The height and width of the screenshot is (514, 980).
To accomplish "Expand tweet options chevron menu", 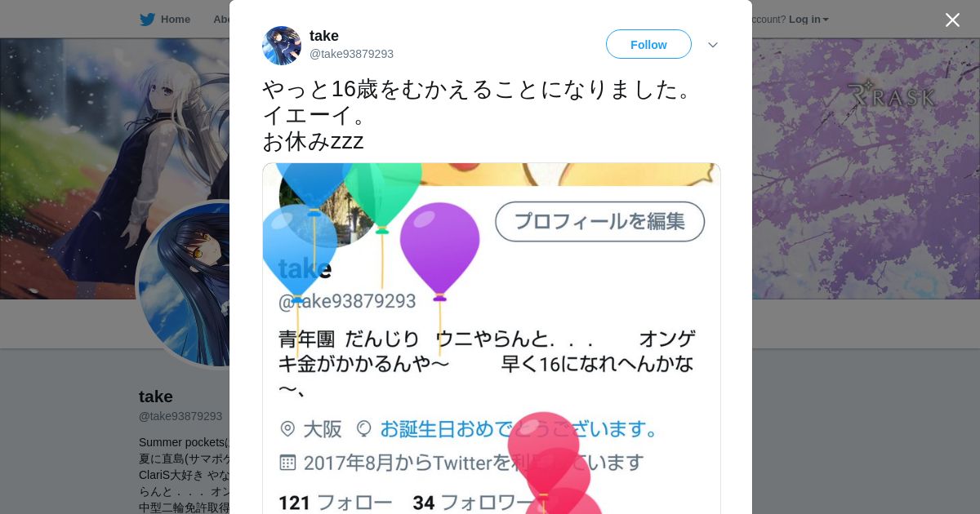I will click(x=713, y=45).
